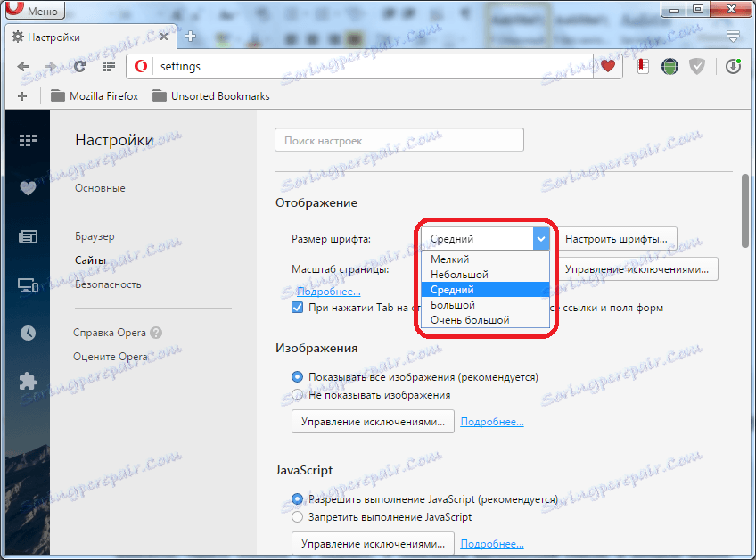Add page to bookmarks with heart icon
756x560 pixels.
pos(607,66)
